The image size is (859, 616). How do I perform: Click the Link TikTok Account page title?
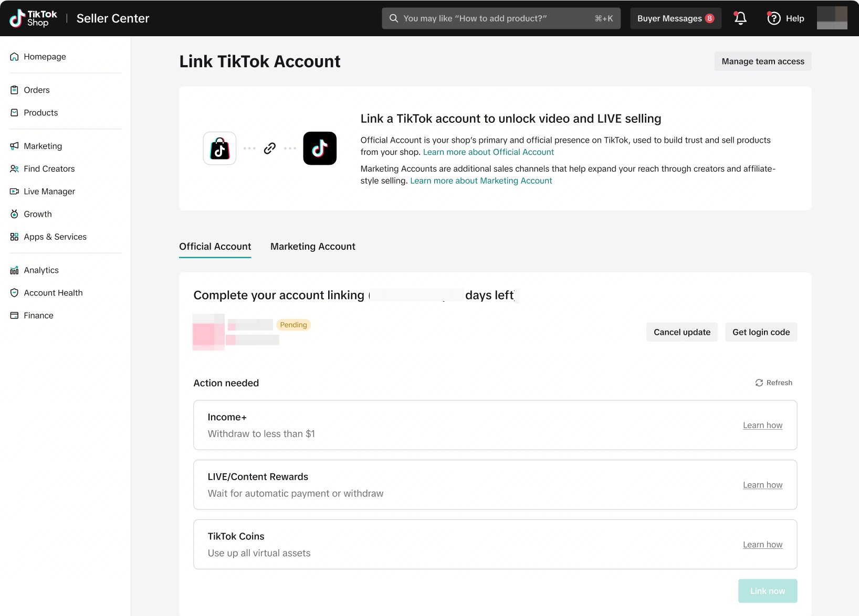(x=260, y=61)
